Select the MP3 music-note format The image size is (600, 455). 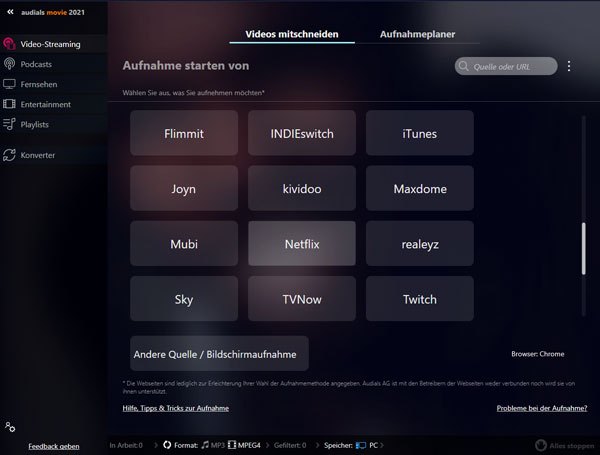pos(213,445)
